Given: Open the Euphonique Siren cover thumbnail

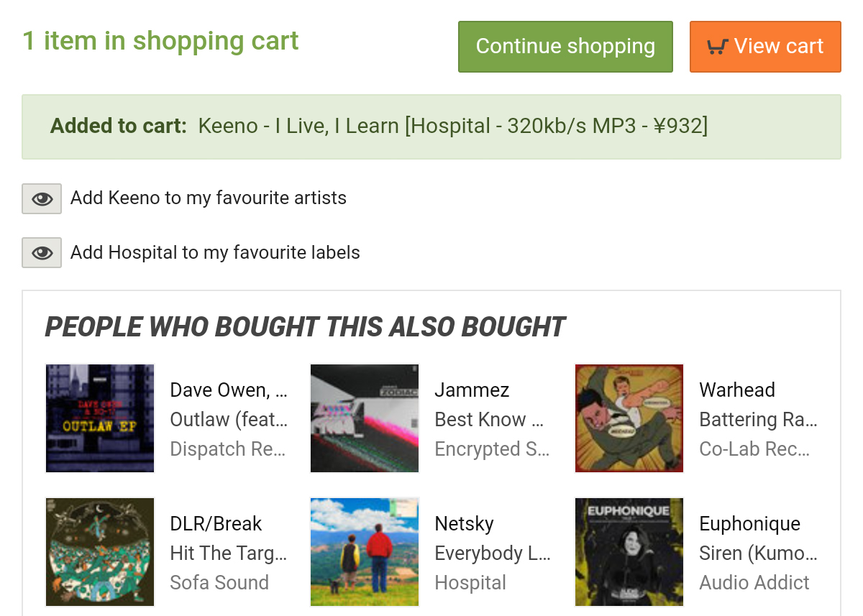Looking at the screenshot, I should coord(629,552).
